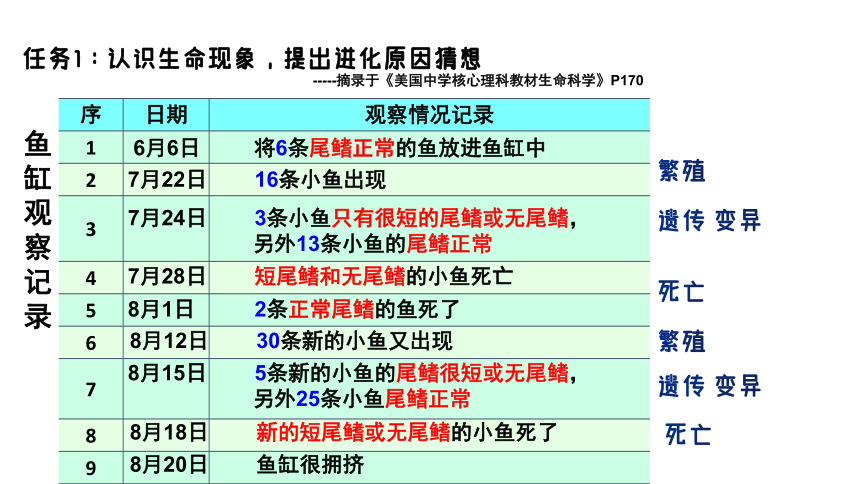The height and width of the screenshot is (484, 860).
Task: Click the '观察情况记录' column header
Action: tap(429, 115)
